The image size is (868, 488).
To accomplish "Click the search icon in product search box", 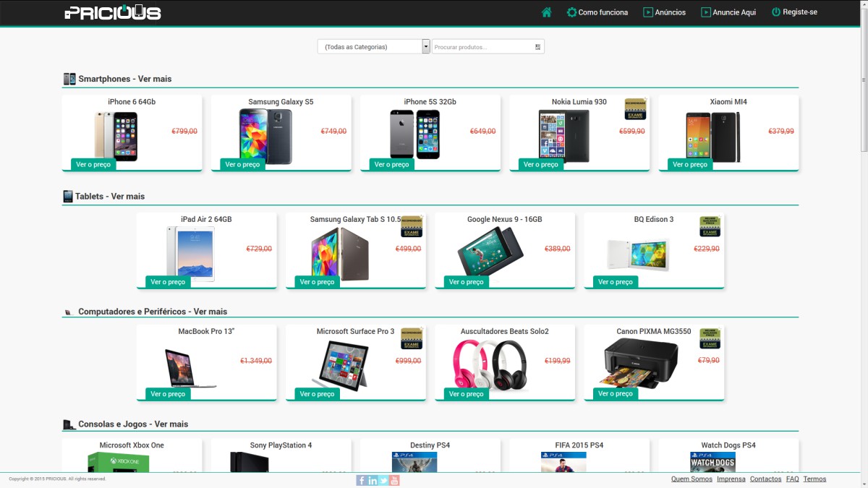I will pos(537,47).
